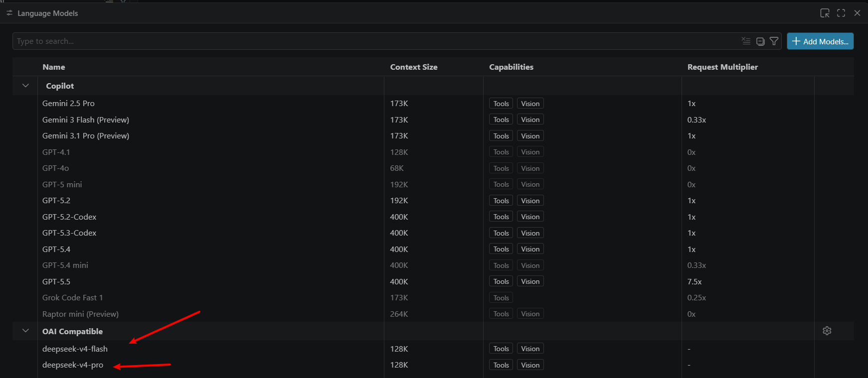This screenshot has width=868, height=378.
Task: Click Tools badge on deepseek-v4-flash row
Action: [x=501, y=349]
